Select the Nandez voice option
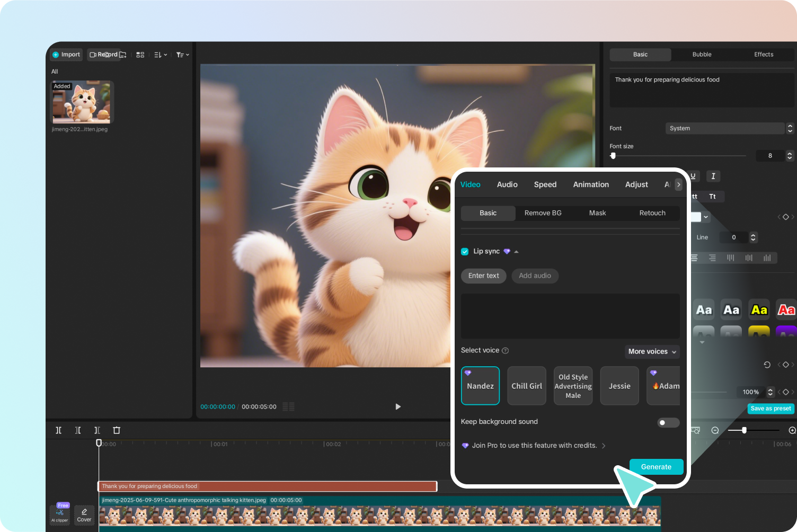The height and width of the screenshot is (532, 797). click(x=480, y=386)
